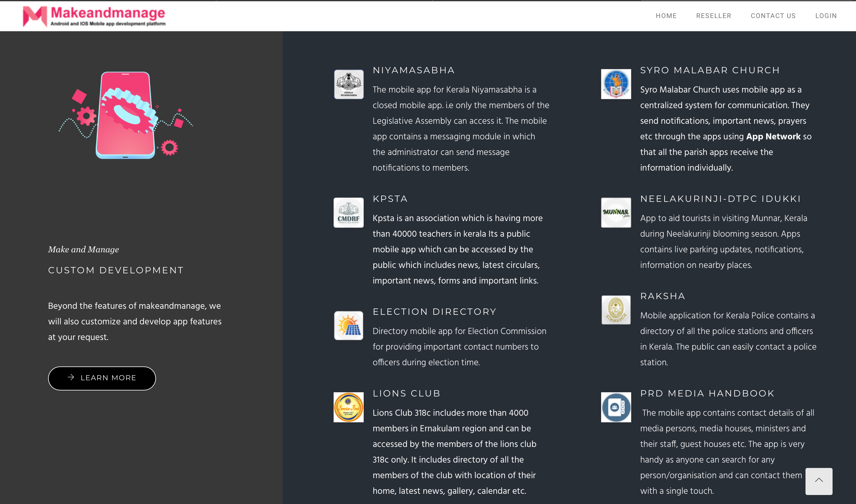Click the Lions Club round badge icon
Screen dimensions: 856x504
(348, 407)
